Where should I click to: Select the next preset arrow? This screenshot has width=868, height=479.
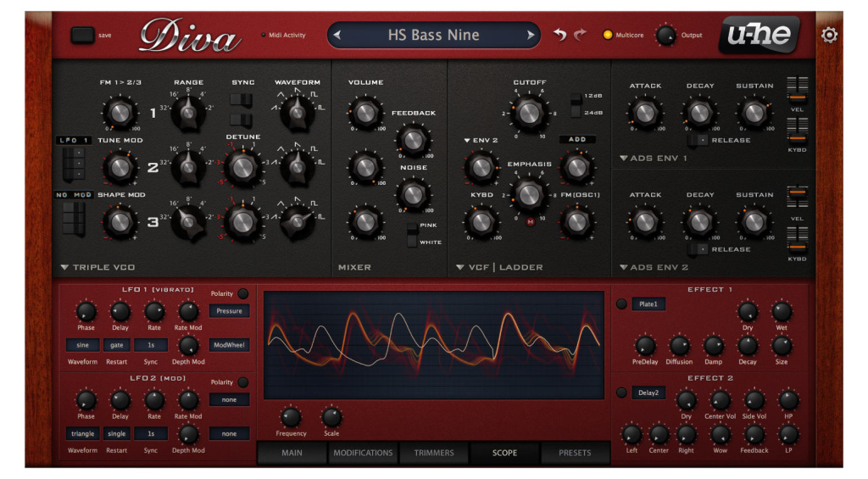[x=531, y=35]
